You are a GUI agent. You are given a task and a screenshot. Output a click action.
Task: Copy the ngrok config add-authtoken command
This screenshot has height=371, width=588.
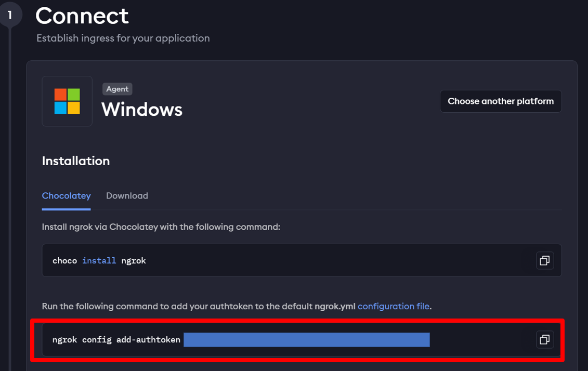pos(544,339)
